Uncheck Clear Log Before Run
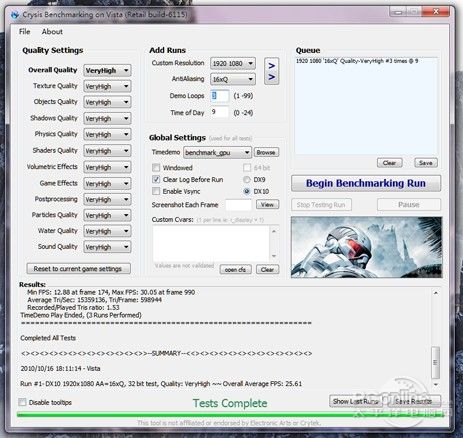This screenshot has height=438, width=463. coord(156,180)
